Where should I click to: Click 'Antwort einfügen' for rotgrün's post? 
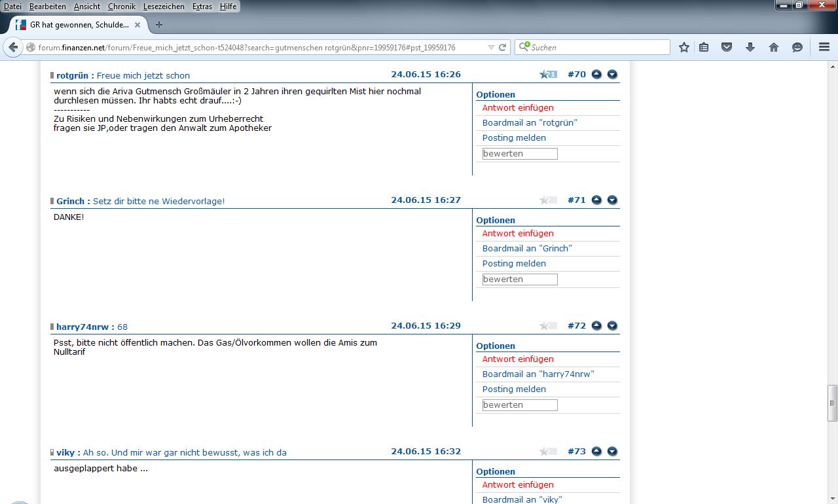[518, 108]
